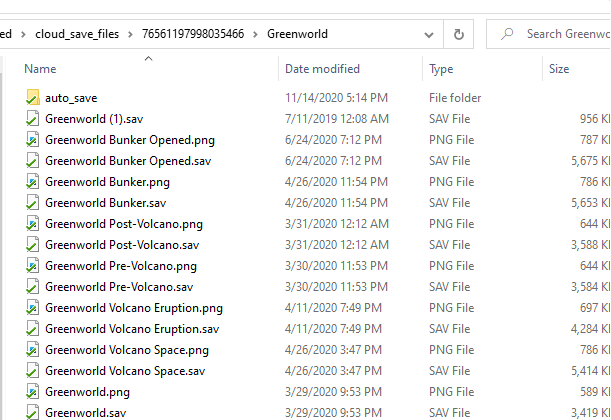Image resolution: width=611 pixels, height=420 pixels.
Task: Click File folder type of auto_save
Action: coord(455,98)
